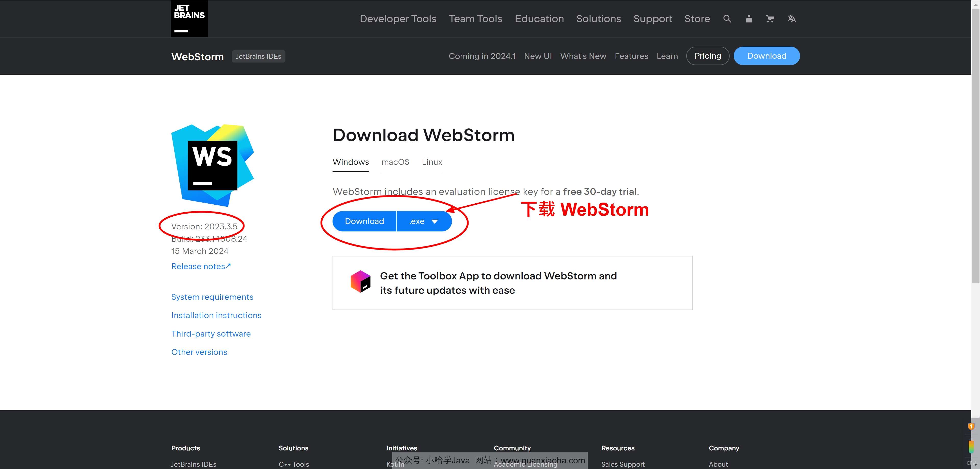
Task: Open the JetBrains IDEs footer link
Action: pyautogui.click(x=194, y=464)
